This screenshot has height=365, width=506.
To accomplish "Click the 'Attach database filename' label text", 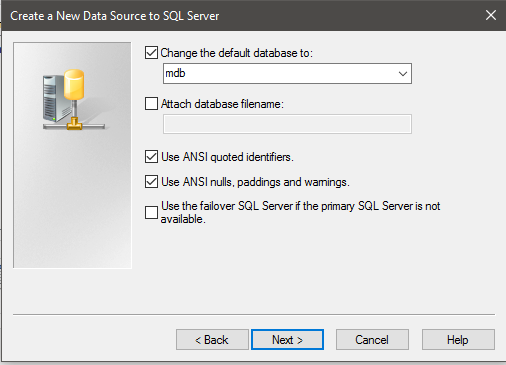I will pos(222,104).
